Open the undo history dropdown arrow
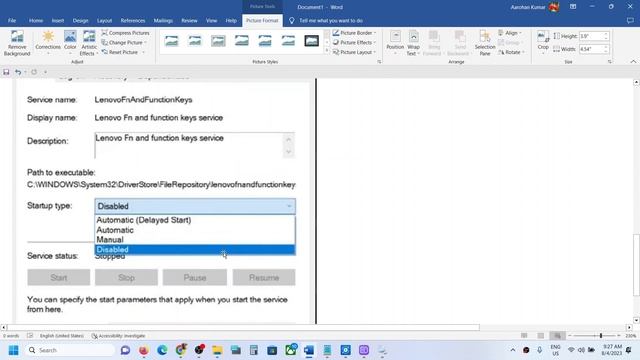Image resolution: width=640 pixels, height=360 pixels. point(25,72)
